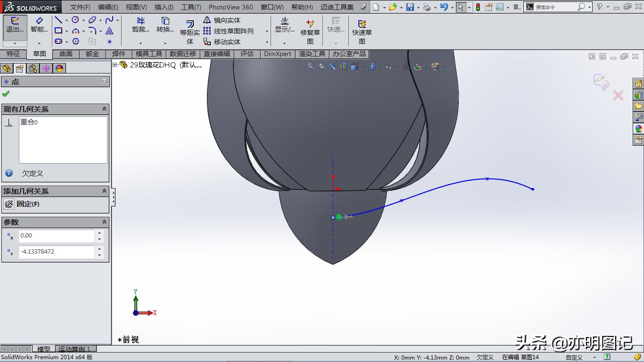Screen dimensions: 644x362
Task: Switch to the ConfigurationManager tab icon
Action: click(x=33, y=68)
